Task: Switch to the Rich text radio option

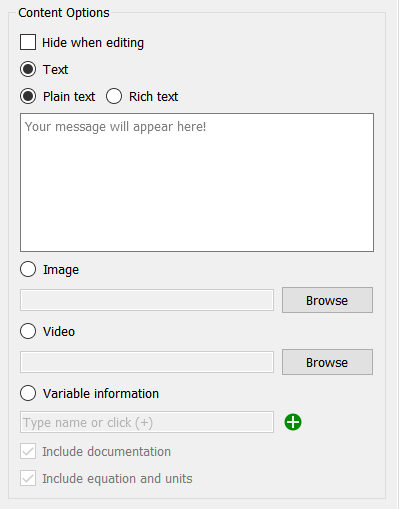Action: point(114,96)
